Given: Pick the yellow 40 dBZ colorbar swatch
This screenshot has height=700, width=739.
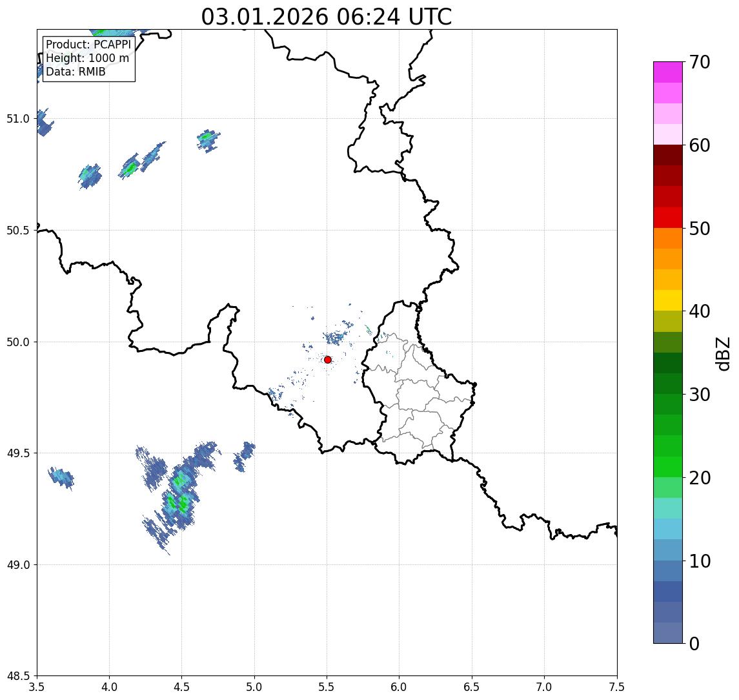Looking at the screenshot, I should [668, 300].
